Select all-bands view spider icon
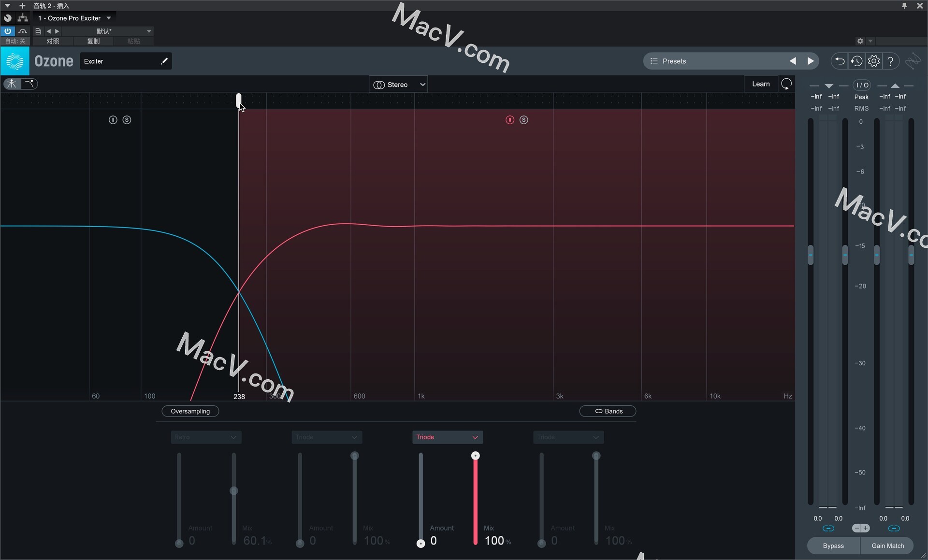Viewport: 928px width, 560px height. point(12,84)
